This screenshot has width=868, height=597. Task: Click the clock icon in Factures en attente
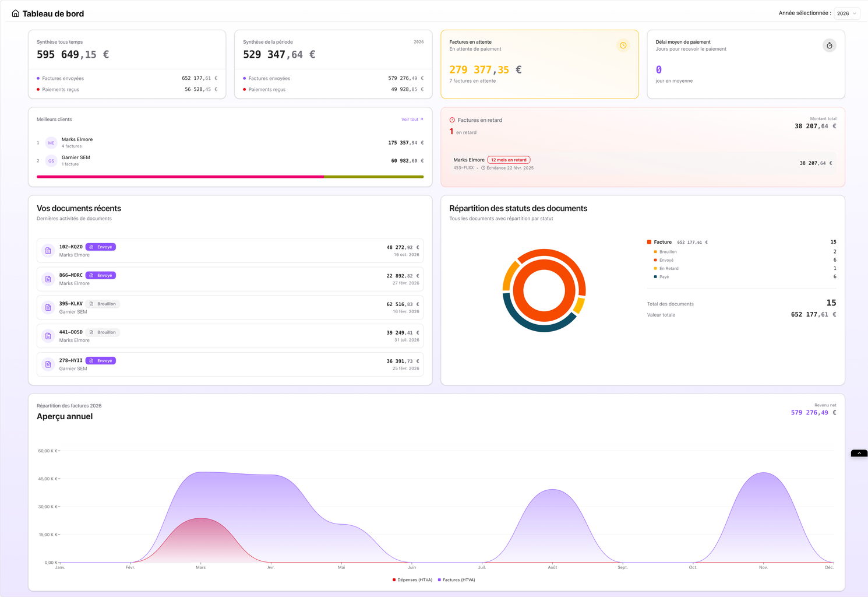(x=623, y=45)
